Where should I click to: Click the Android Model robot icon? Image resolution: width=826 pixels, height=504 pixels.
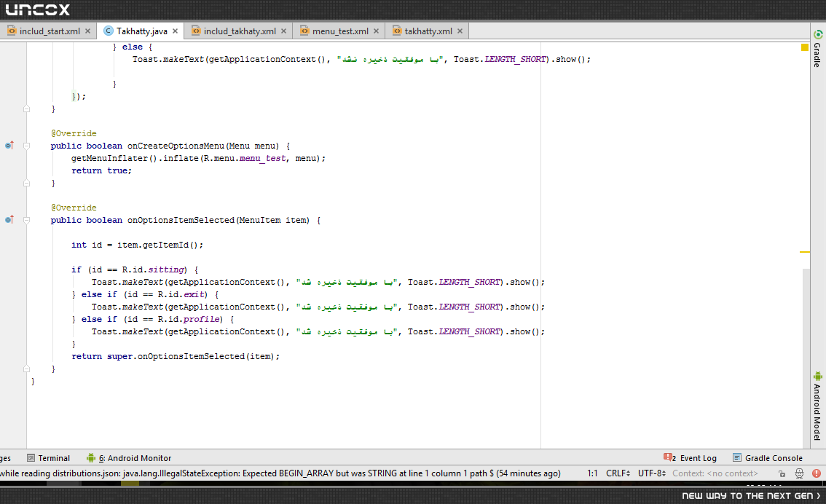pyautogui.click(x=817, y=377)
